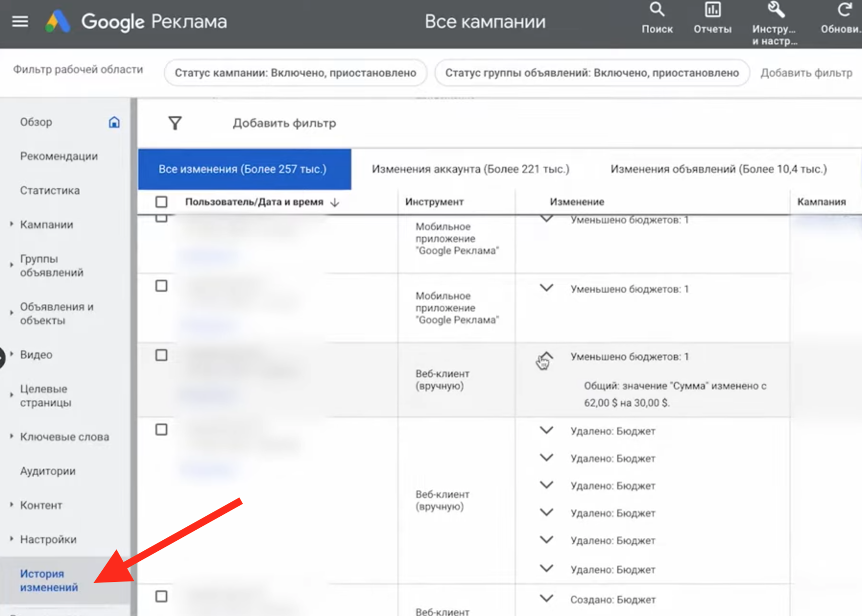Click the home icon next to Обзор

pyautogui.click(x=115, y=122)
